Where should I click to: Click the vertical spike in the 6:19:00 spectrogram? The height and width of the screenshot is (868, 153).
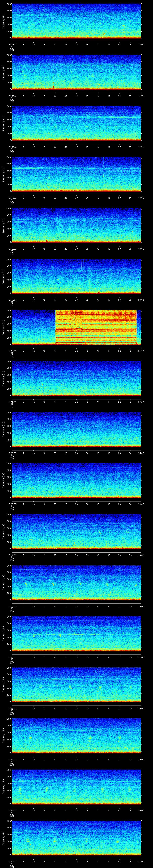[84, 264]
